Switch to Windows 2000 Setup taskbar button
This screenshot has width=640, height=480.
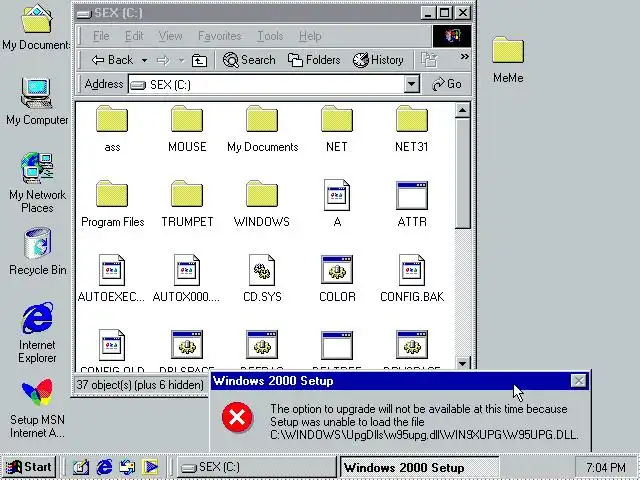point(420,467)
